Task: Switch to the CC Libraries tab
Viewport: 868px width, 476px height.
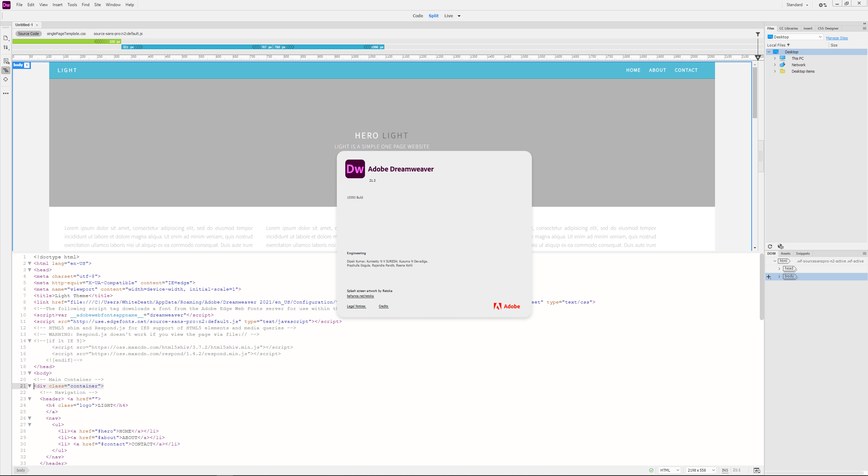Action: tap(788, 29)
